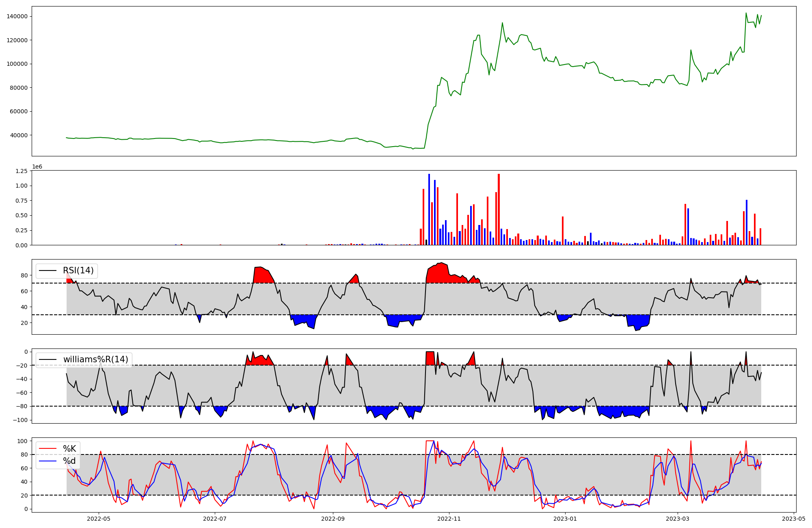The width and height of the screenshot is (812, 528).
Task: Click the black RSI legend line sample
Action: tap(47, 270)
